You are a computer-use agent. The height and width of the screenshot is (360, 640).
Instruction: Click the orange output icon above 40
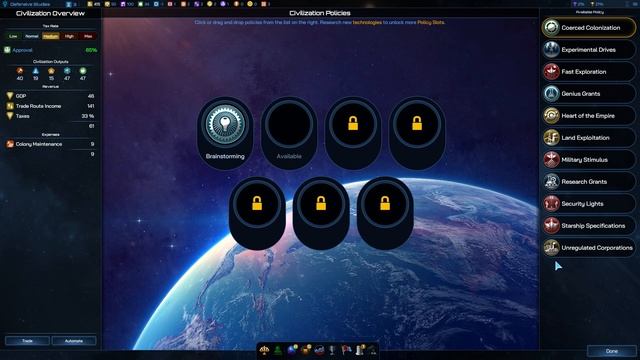point(20,71)
